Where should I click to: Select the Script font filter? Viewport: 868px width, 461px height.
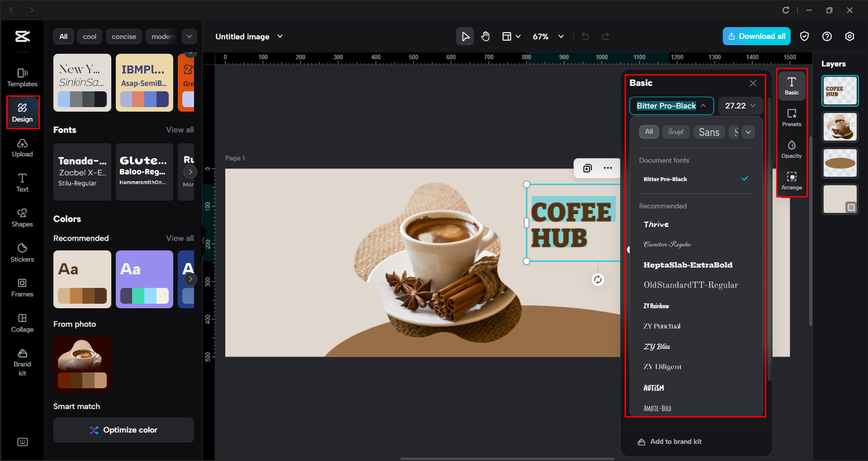point(676,132)
